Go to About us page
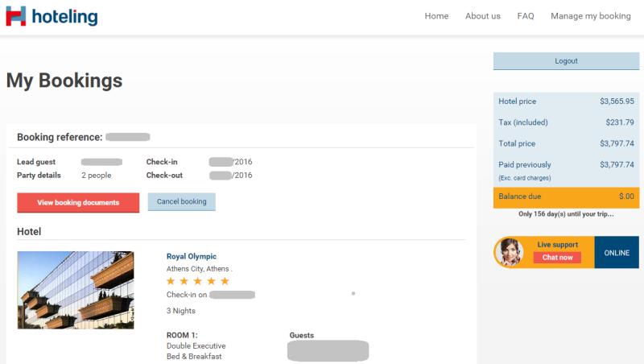The image size is (644, 364). (482, 16)
